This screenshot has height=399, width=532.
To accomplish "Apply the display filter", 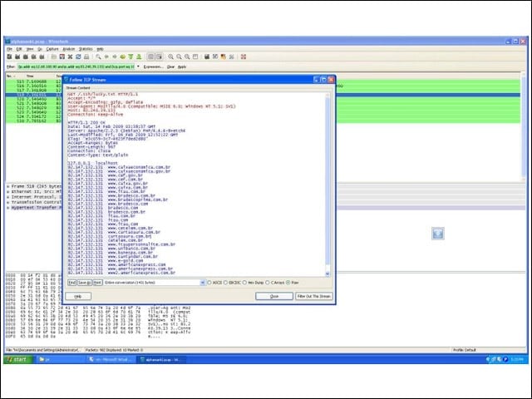I will pos(182,66).
